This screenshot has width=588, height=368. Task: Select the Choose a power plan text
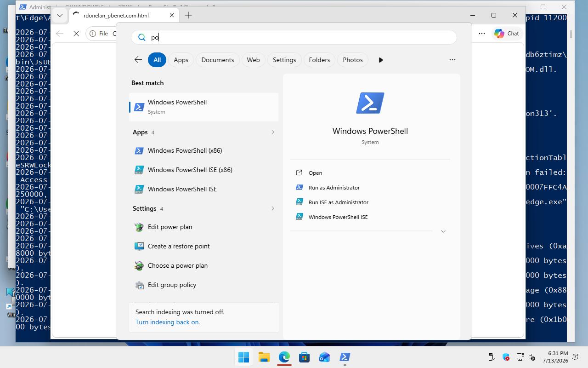click(178, 266)
